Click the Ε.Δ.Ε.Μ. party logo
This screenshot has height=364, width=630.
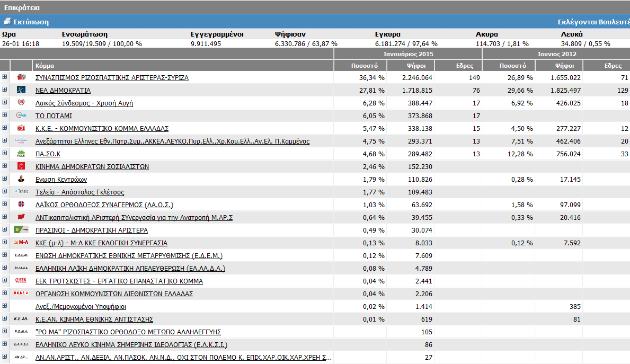(21, 255)
